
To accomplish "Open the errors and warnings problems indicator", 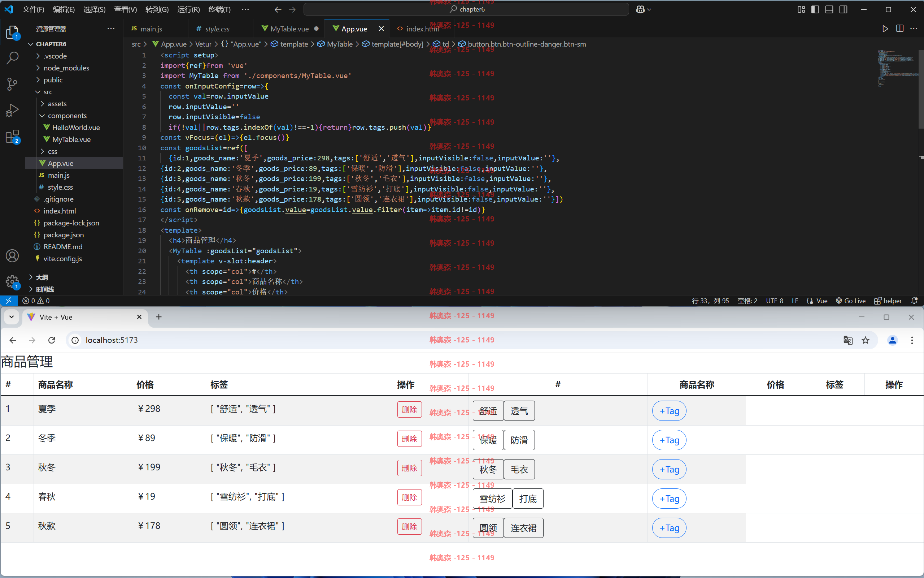I will pyautogui.click(x=36, y=301).
